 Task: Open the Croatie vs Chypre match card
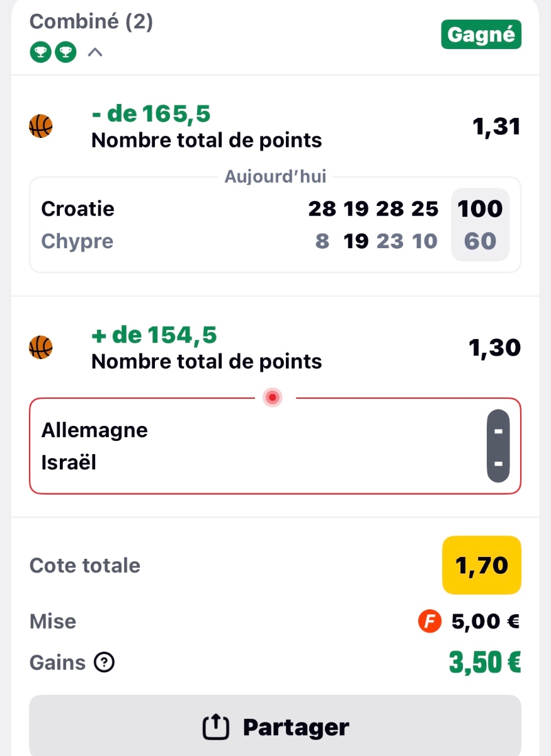275,225
